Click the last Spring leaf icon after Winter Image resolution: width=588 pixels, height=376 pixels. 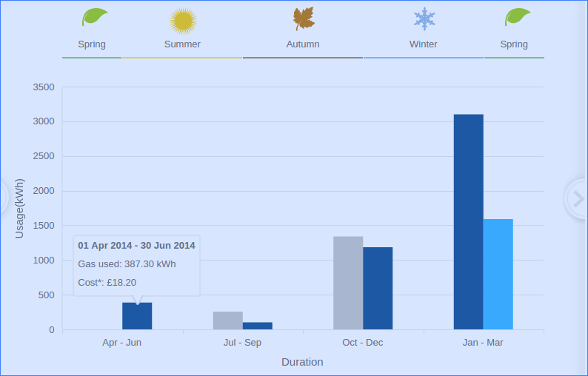pos(518,17)
